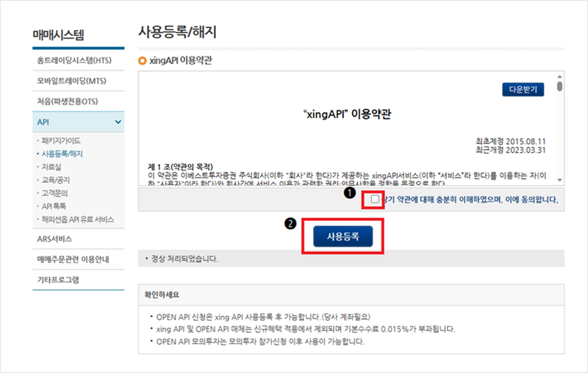Click the OPEN API 모의투자 notice line

click(x=260, y=341)
